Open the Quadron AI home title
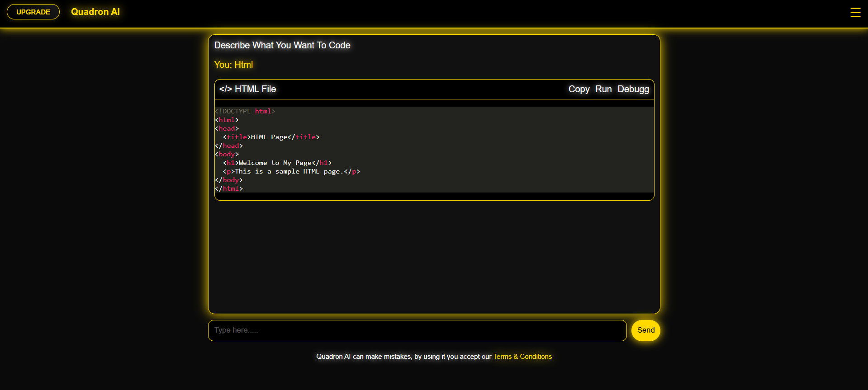The image size is (868, 390). (x=95, y=12)
